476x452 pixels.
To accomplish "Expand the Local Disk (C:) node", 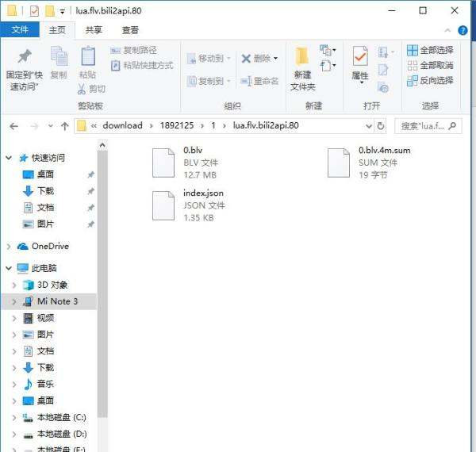I will (x=14, y=417).
